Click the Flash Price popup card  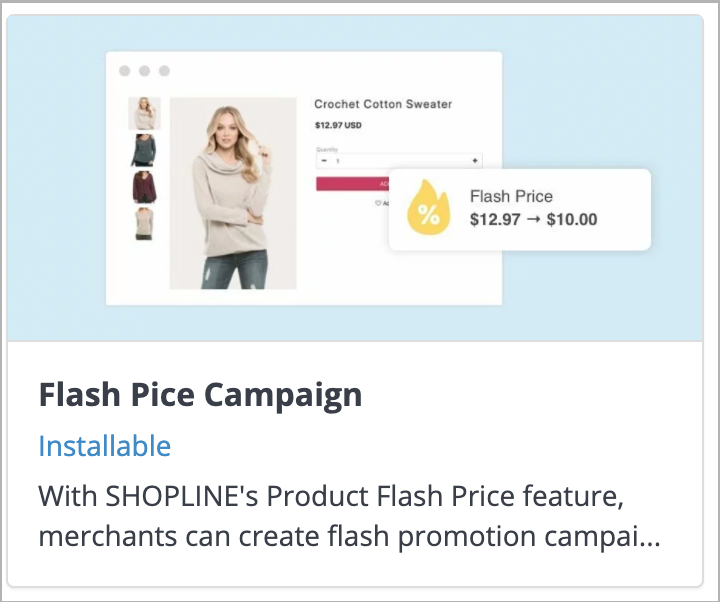click(520, 209)
